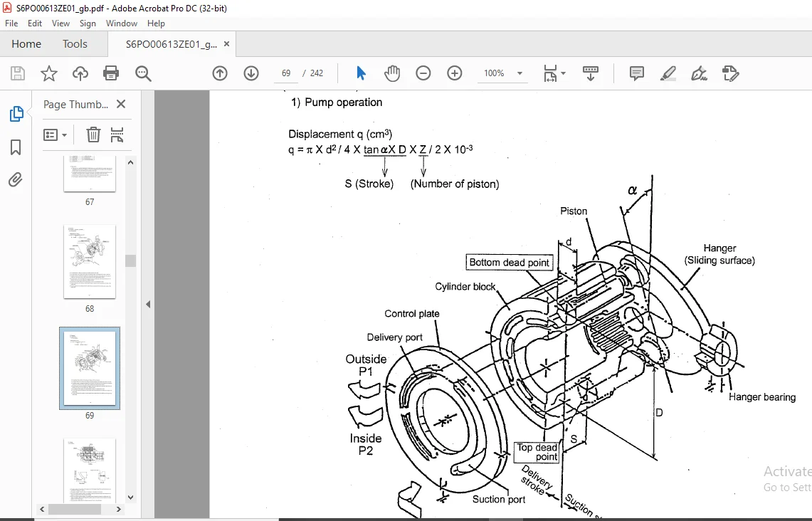Viewport: 812px width, 521px height.
Task: Switch to the Tools tab
Action: click(x=75, y=44)
